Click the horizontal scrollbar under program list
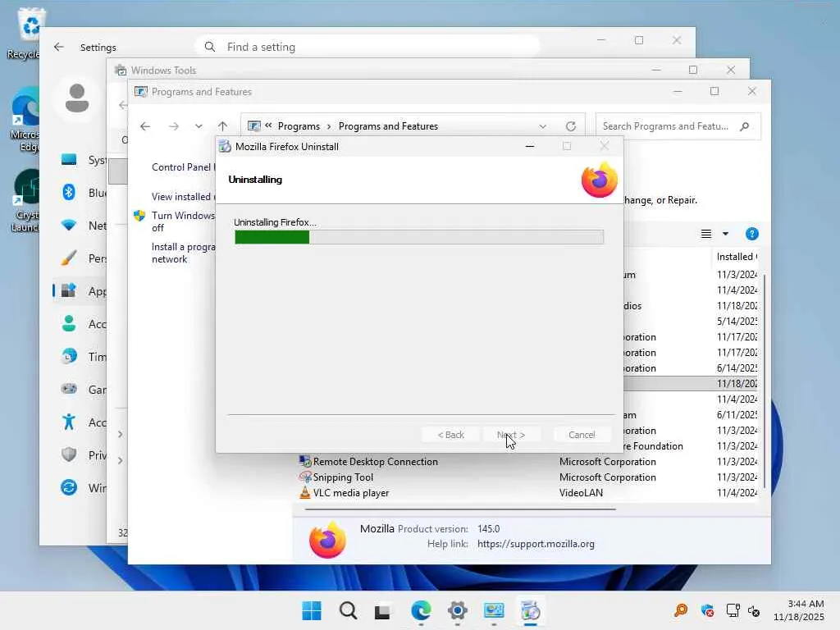Screen dimensions: 840x630 coord(460,509)
